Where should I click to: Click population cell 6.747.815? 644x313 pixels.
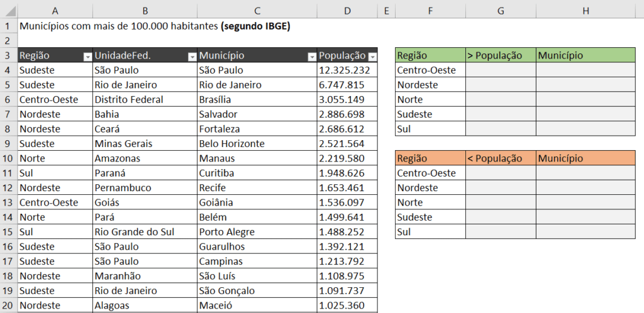pos(347,85)
